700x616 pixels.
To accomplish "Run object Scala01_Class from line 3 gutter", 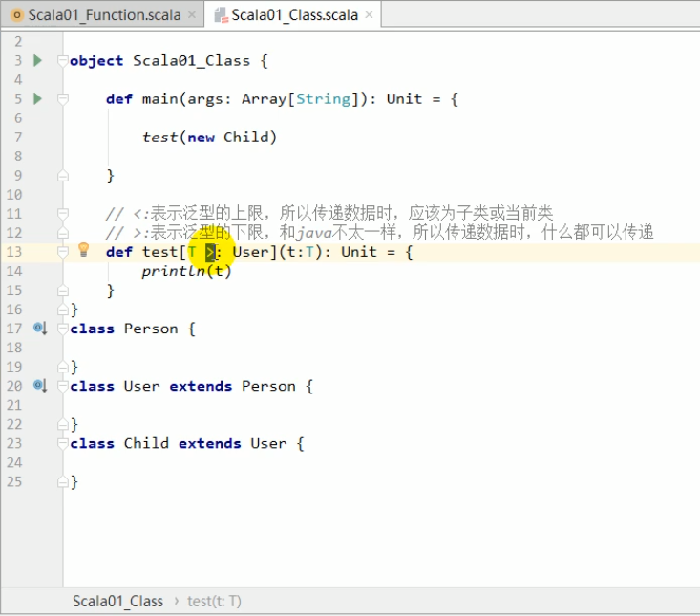I will (x=38, y=60).
